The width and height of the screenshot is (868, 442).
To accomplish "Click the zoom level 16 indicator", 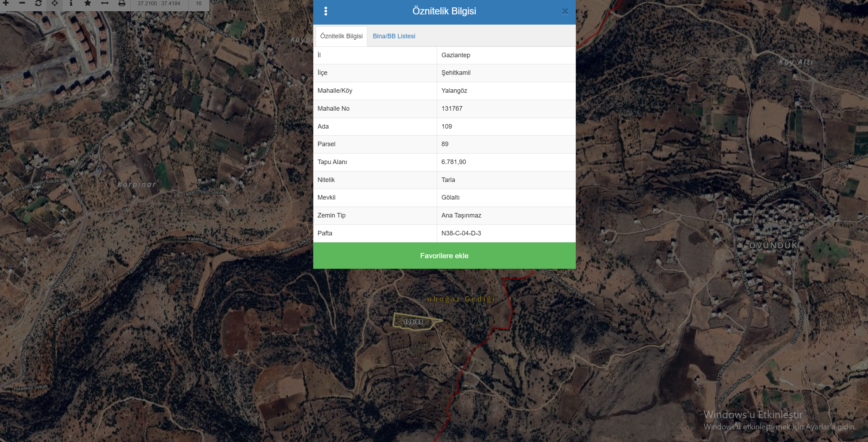I will pyautogui.click(x=199, y=4).
